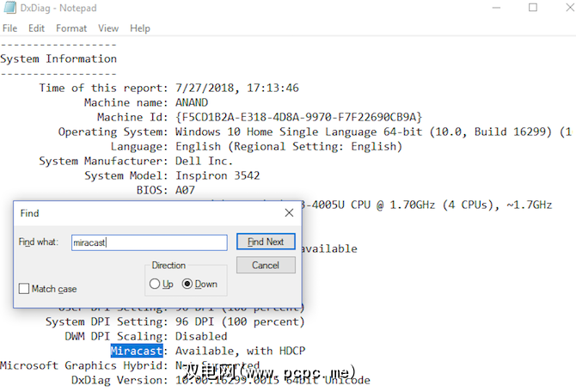Click the DWM DPI Scaling 'Disabled' value

[201, 336]
